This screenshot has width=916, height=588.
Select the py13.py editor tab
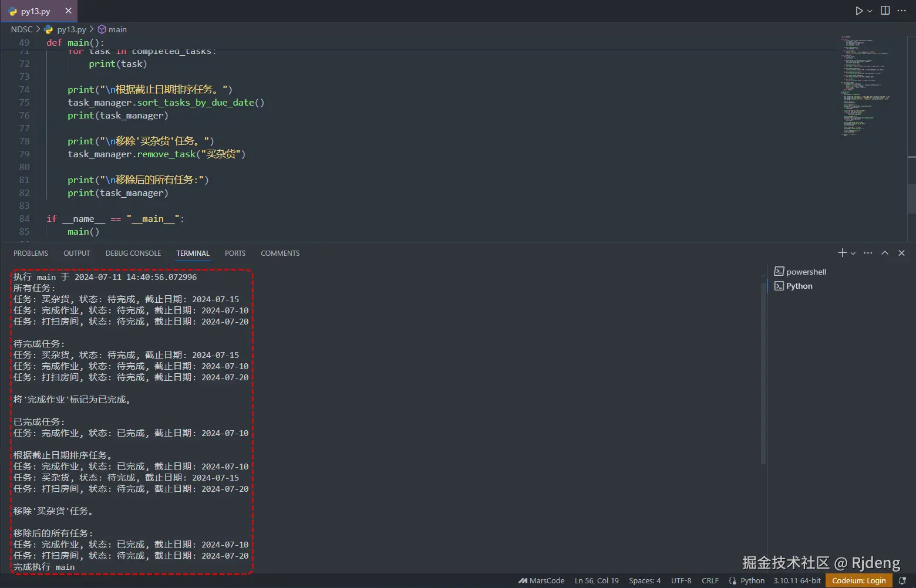click(39, 11)
